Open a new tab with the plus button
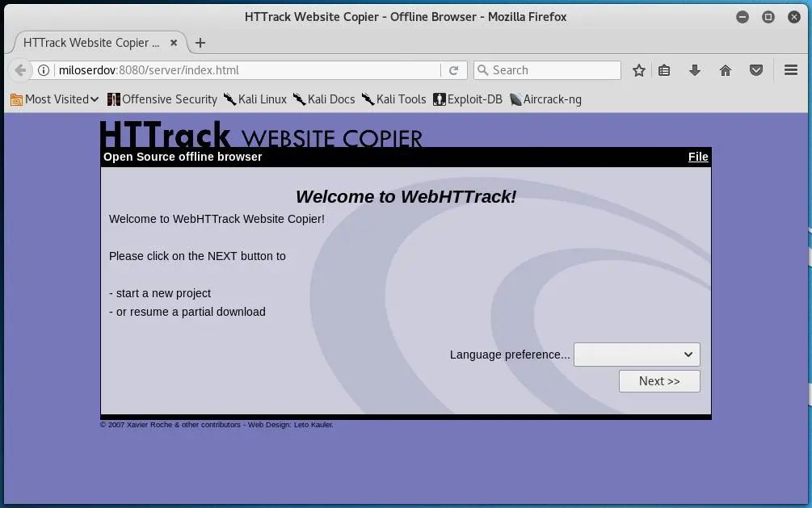This screenshot has width=812, height=508. pos(200,43)
